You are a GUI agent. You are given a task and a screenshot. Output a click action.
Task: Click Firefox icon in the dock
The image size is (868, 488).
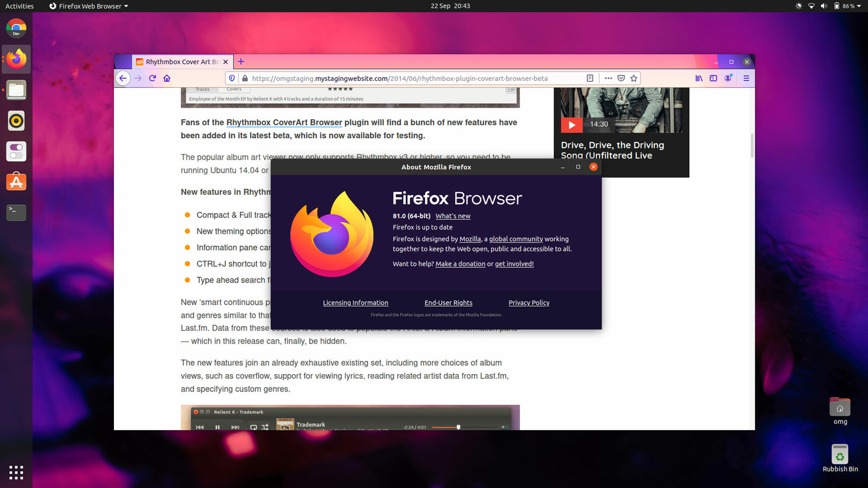point(16,59)
